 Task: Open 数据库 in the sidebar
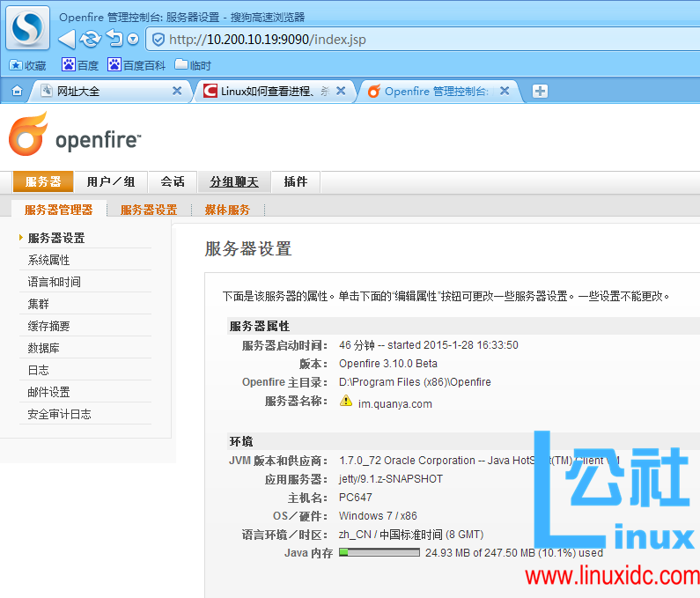tap(43, 348)
